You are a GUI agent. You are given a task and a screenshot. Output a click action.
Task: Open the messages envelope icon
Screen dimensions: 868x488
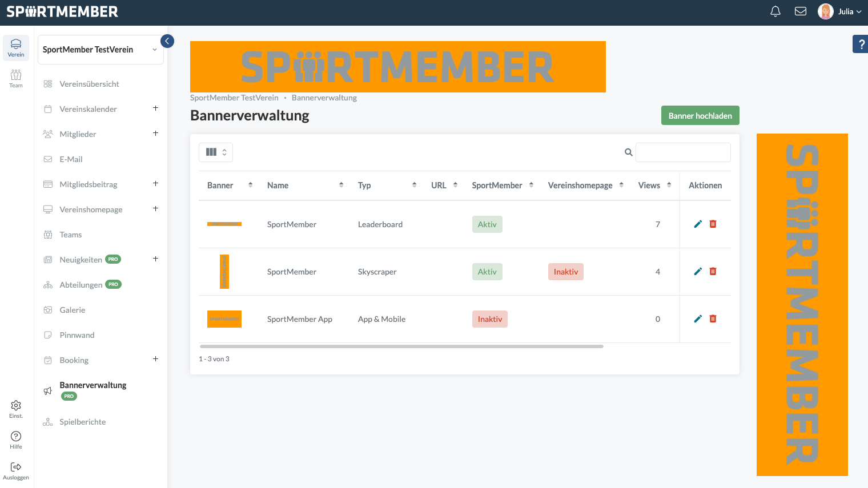click(800, 11)
